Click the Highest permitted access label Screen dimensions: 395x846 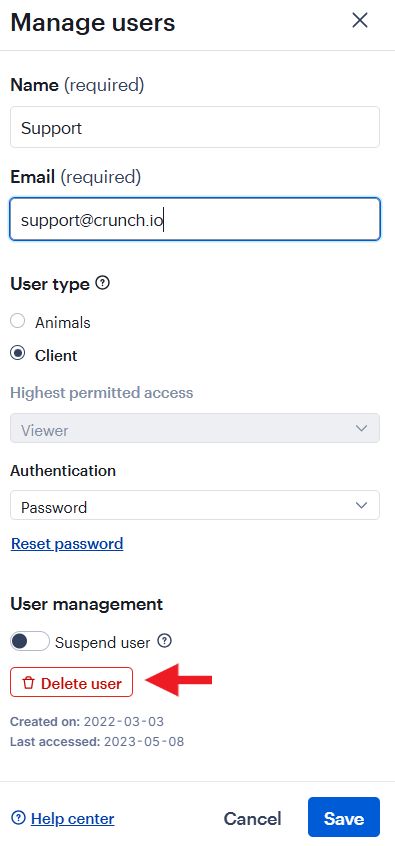point(101,392)
